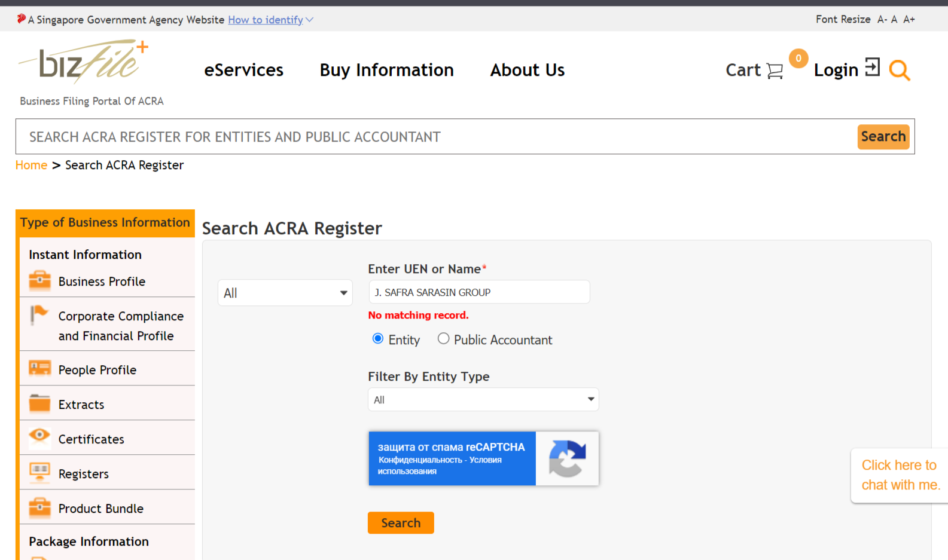The image size is (948, 560).
Task: Open the Buy Information menu
Action: point(386,70)
